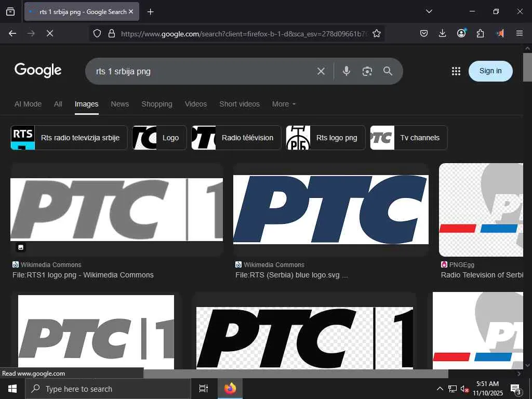
Task: Stop loading the page
Action: pyautogui.click(x=49, y=33)
